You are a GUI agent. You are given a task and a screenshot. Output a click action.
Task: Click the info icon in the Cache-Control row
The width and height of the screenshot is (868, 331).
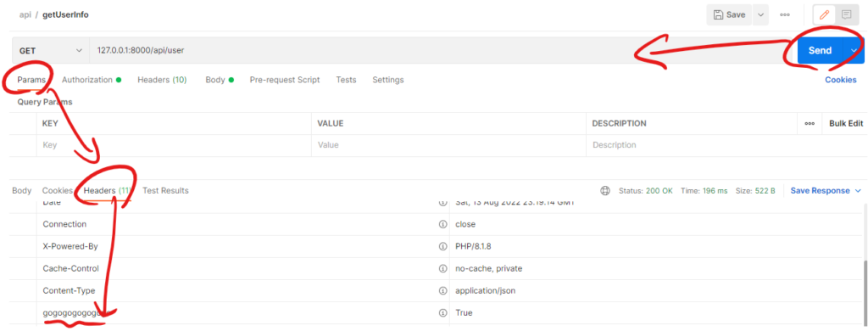[442, 269]
